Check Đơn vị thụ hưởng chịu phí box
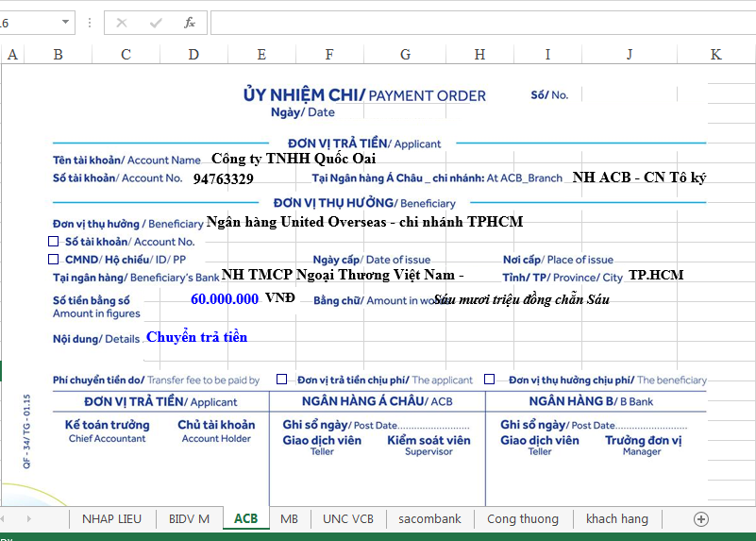The width and height of the screenshot is (756, 541). 490,380
